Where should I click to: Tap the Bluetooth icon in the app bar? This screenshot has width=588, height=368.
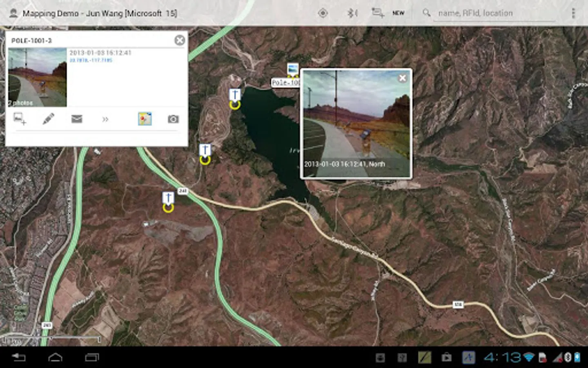(x=352, y=13)
